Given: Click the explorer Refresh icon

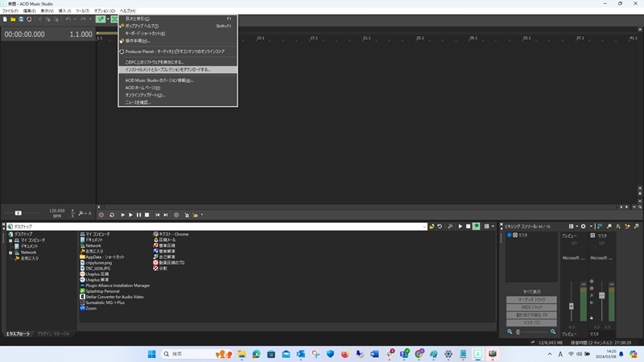Looking at the screenshot, I should click(440, 227).
